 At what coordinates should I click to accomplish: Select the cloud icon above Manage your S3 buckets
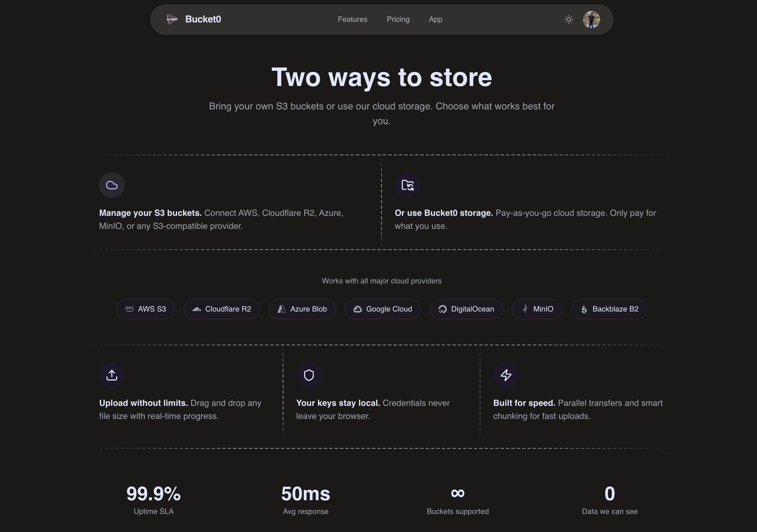coord(112,185)
